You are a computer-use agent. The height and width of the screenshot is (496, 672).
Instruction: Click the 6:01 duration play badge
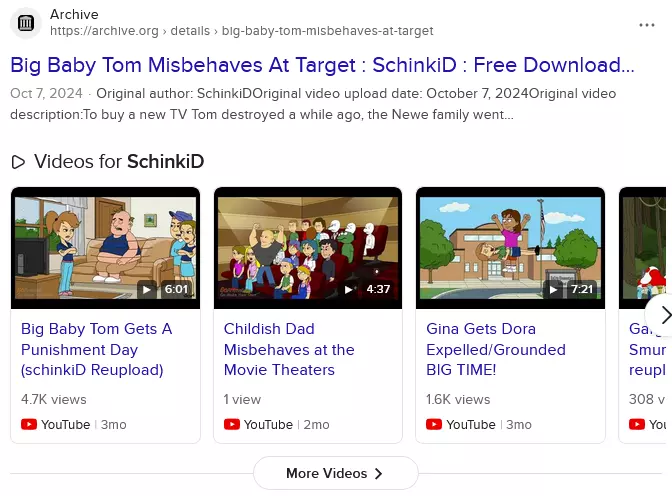(165, 289)
